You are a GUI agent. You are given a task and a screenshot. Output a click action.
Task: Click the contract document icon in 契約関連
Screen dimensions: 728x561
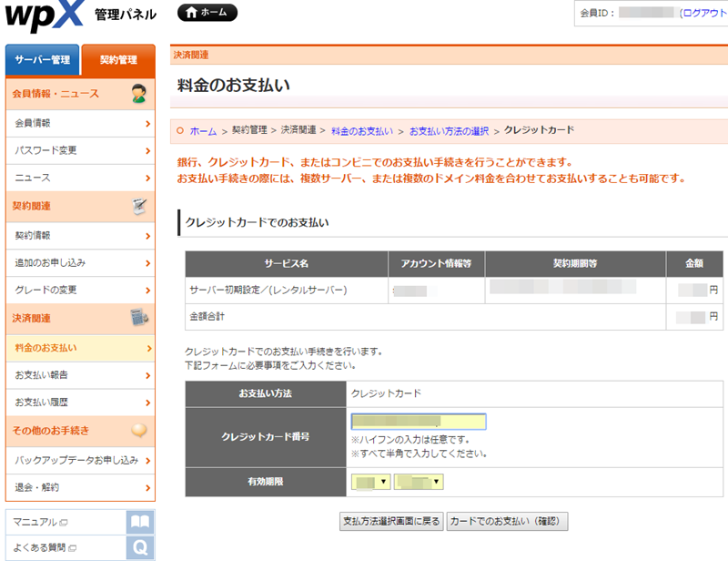(139, 206)
